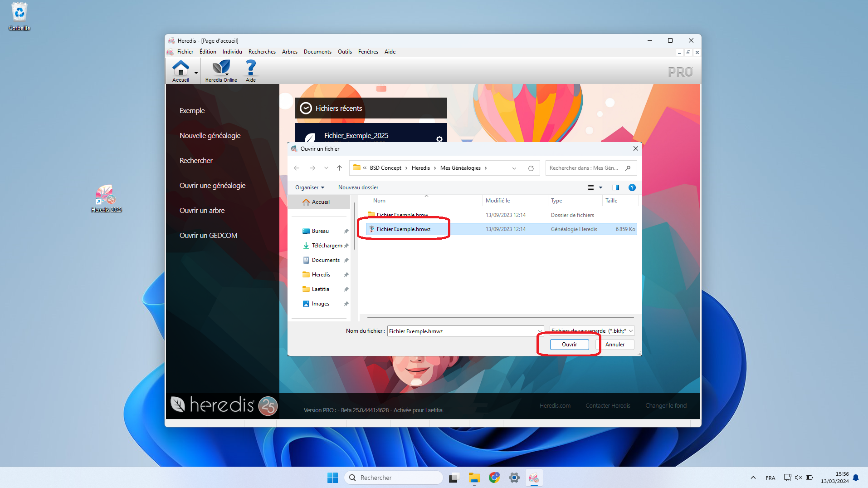Image resolution: width=868 pixels, height=488 pixels.
Task: Expand the view options dropdown arrow
Action: click(600, 187)
